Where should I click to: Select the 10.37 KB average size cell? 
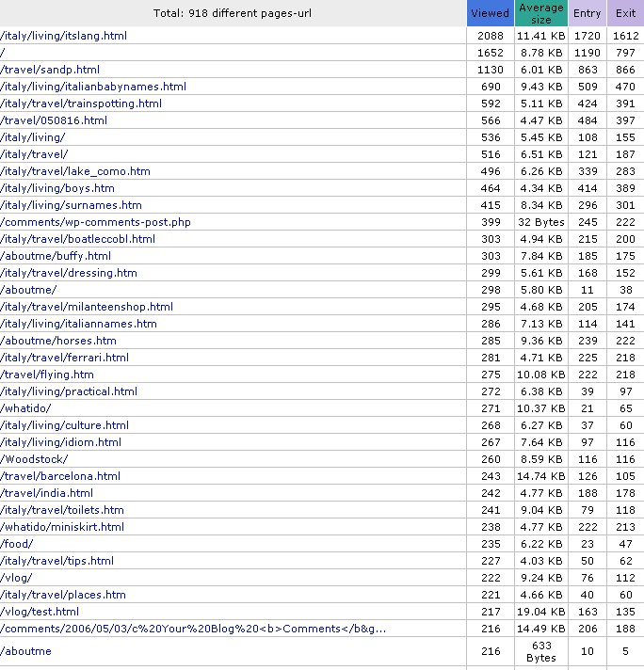point(541,409)
